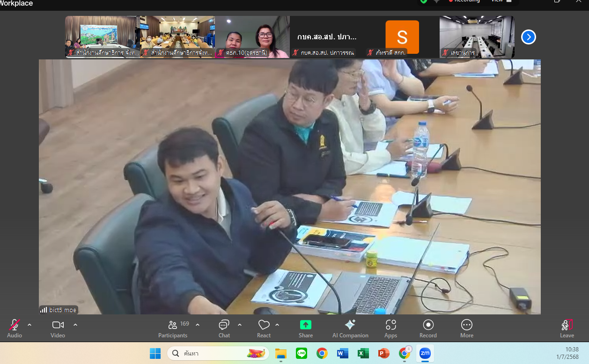589x364 pixels.
Task: Expand the arrow next to React
Action: tap(277, 325)
